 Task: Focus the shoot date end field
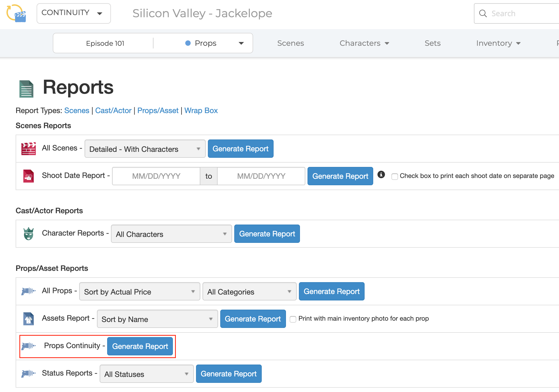pos(261,176)
